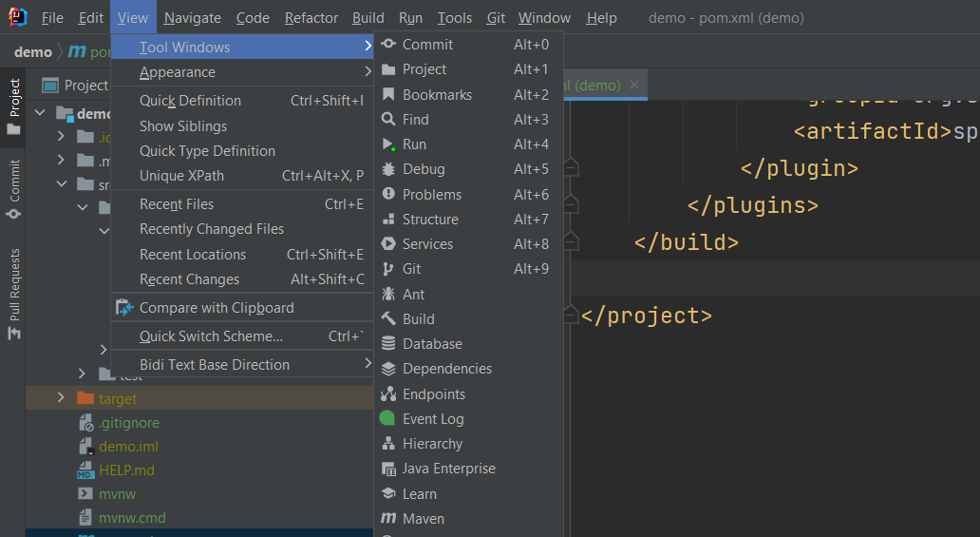Click the Database cylinder icon in submenu

pos(388,344)
